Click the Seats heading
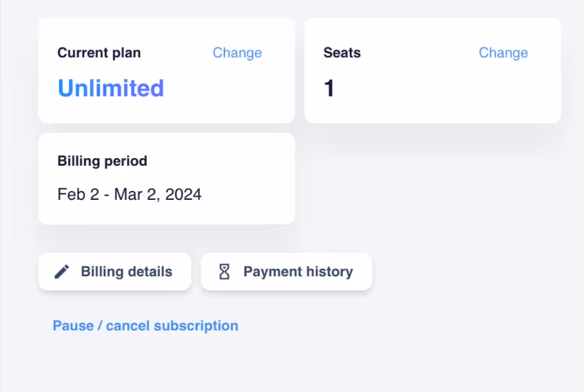Image resolution: width=584 pixels, height=392 pixels. coord(342,53)
